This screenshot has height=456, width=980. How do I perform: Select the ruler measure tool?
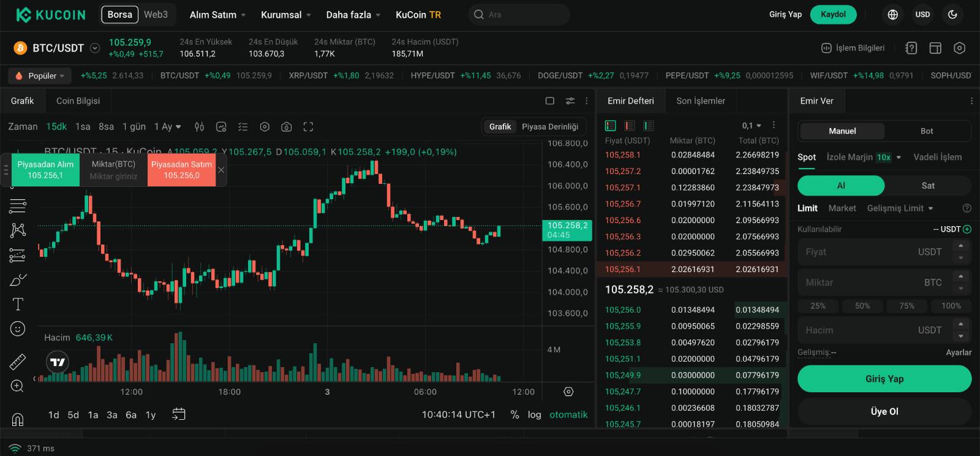18,361
